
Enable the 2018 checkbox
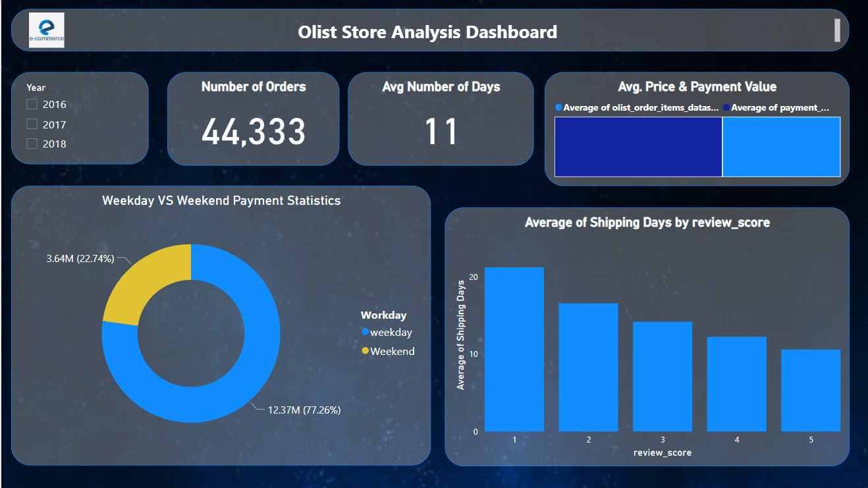tap(32, 143)
